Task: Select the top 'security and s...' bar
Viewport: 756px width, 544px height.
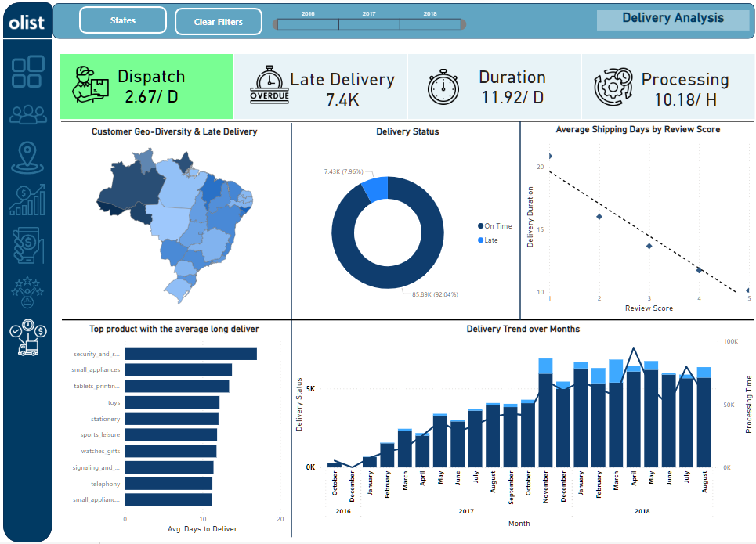Action: coord(190,354)
